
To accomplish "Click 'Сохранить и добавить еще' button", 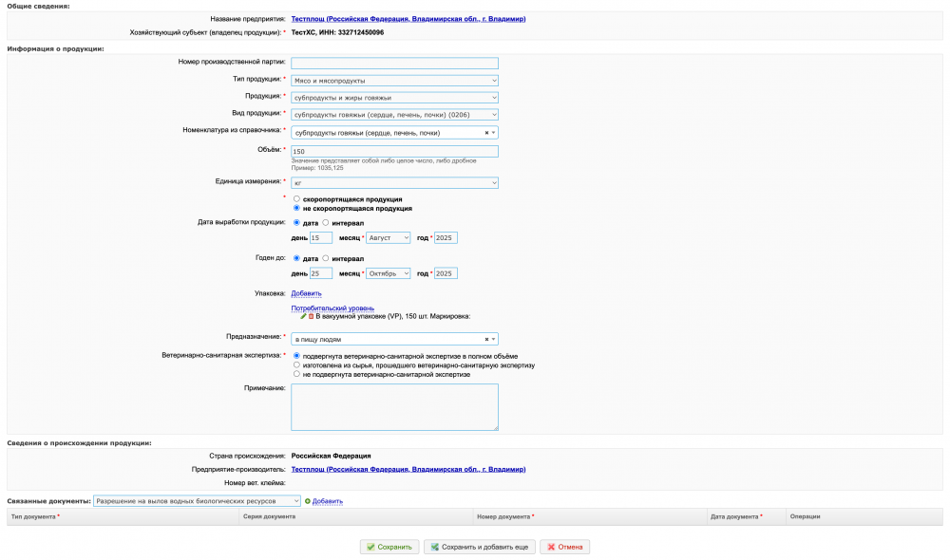I will (479, 547).
